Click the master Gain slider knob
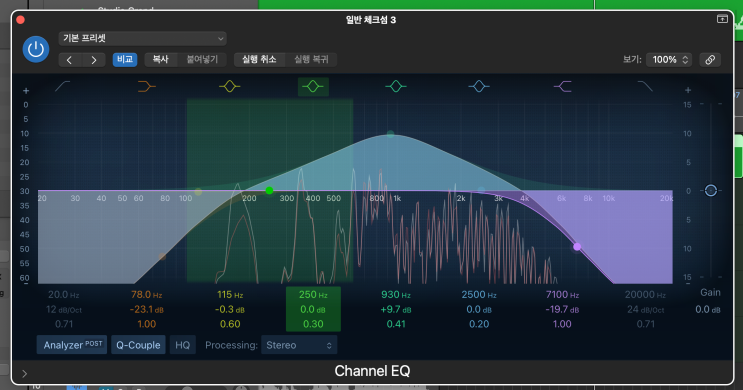The image size is (743, 390). pos(710,190)
